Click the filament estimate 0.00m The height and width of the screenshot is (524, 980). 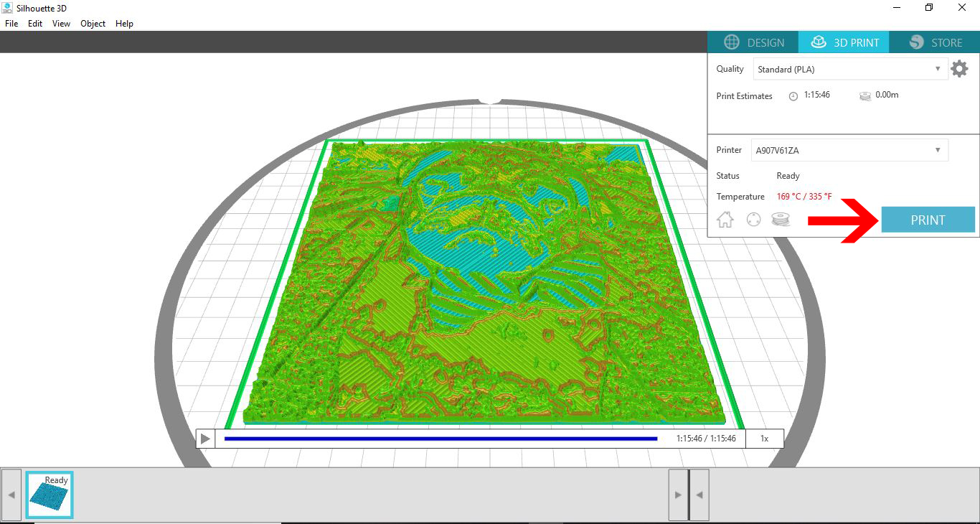pos(887,95)
